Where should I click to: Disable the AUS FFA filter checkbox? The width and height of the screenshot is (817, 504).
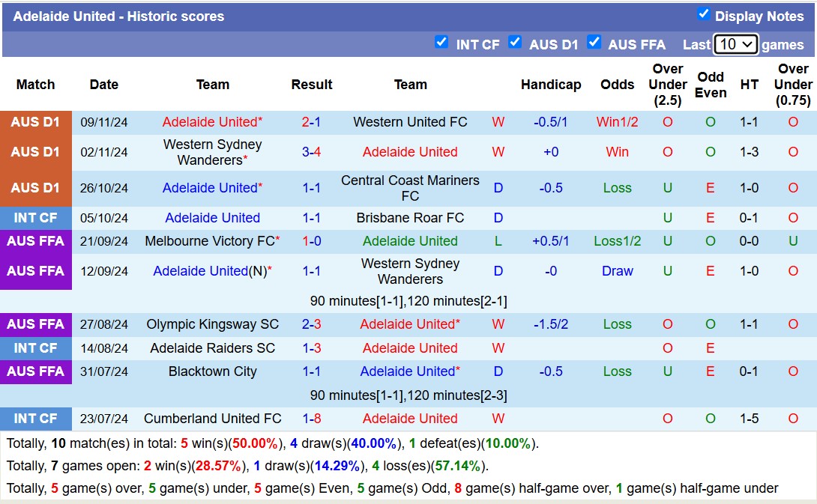coord(594,43)
